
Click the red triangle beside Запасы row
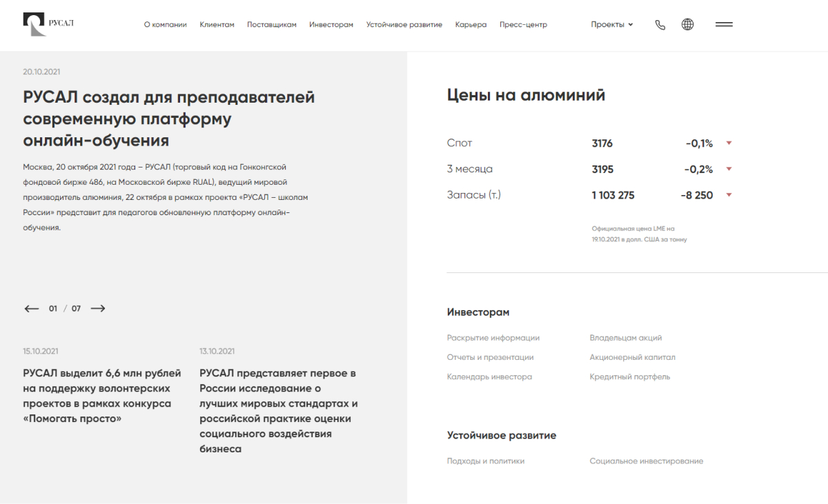coord(729,195)
